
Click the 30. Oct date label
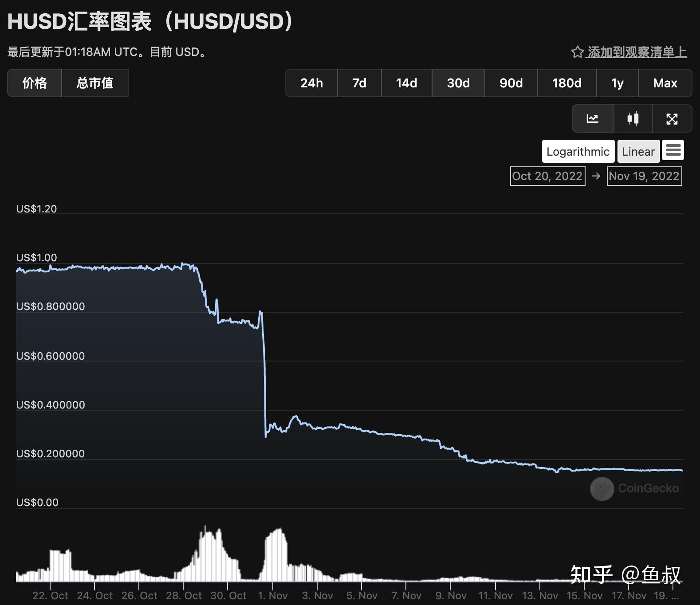click(x=228, y=596)
